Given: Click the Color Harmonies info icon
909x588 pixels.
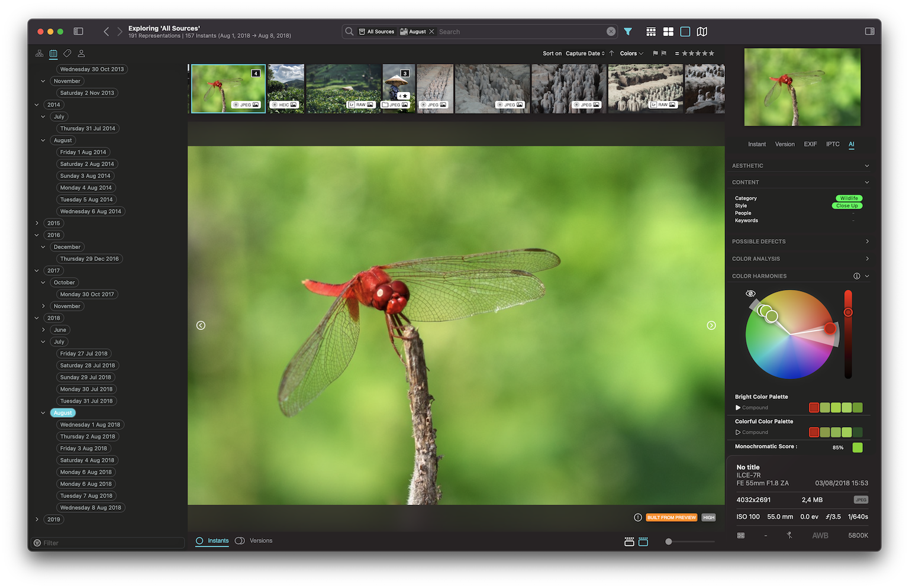Looking at the screenshot, I should (856, 276).
